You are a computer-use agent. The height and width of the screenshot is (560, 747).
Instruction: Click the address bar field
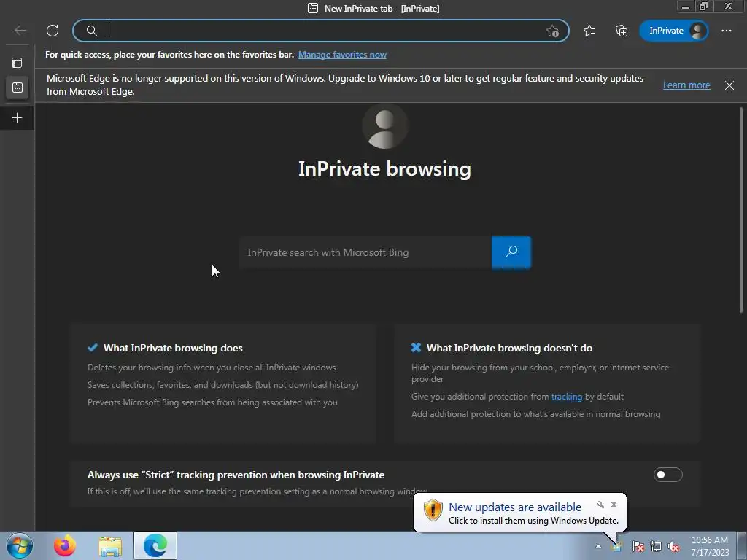(321, 31)
